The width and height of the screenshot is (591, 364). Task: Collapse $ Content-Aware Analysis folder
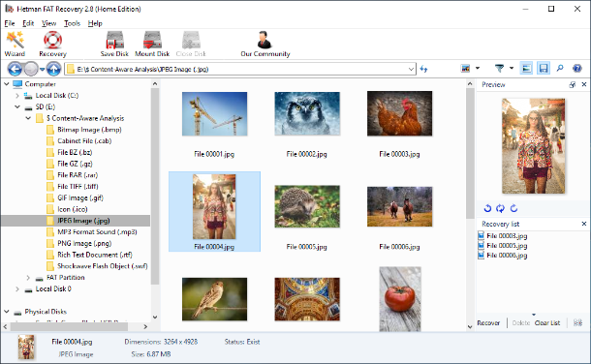(x=28, y=118)
